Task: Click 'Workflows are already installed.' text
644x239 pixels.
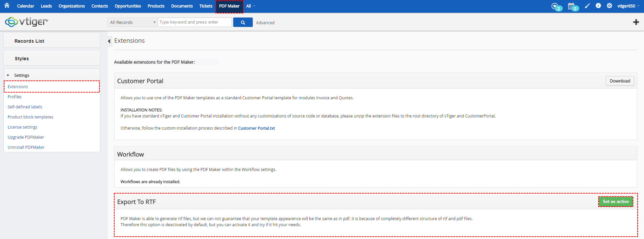Action: (150, 182)
